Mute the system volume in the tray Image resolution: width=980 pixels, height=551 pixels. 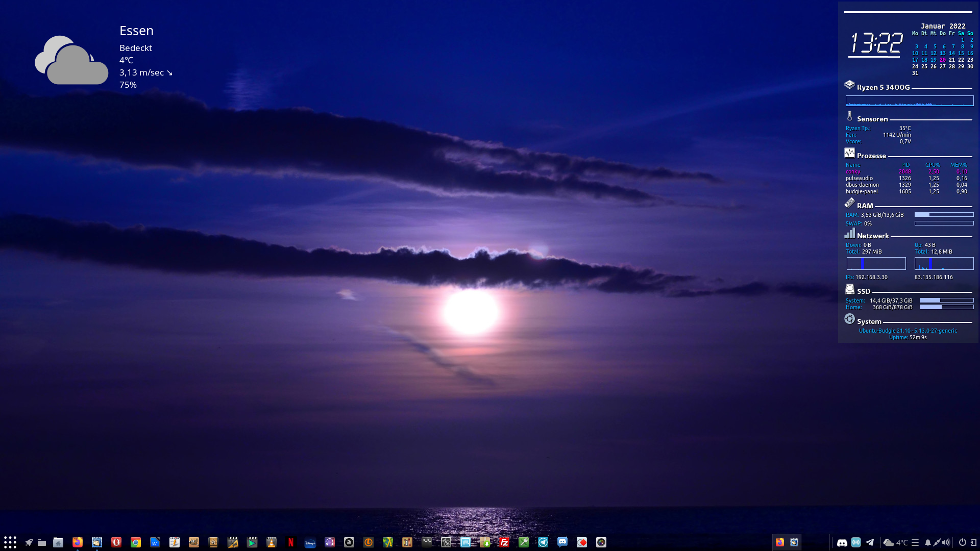(x=947, y=542)
